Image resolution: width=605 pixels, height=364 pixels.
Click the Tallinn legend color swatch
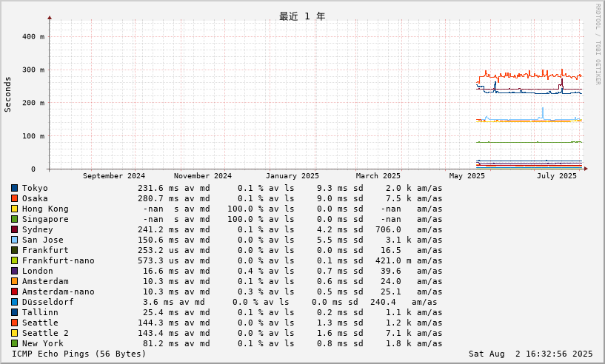[x=14, y=312]
